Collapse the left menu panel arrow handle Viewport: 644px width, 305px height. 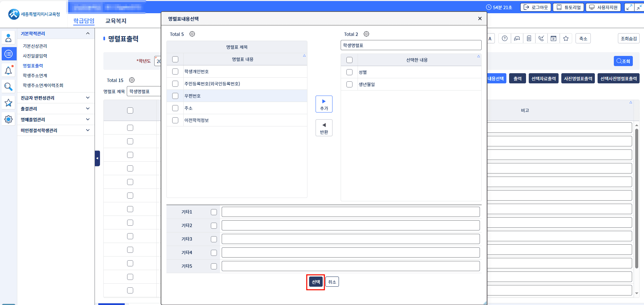[97, 158]
